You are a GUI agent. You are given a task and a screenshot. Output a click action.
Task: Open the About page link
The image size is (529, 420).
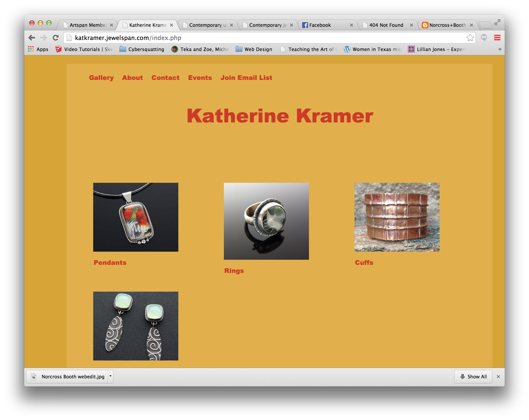pos(132,78)
